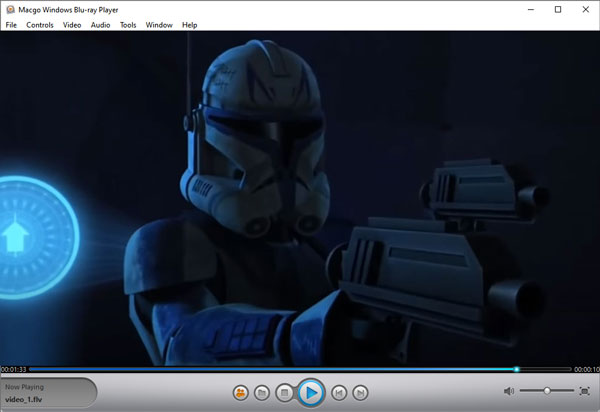This screenshot has height=412, width=600.
Task: Open the File menu
Action: (x=11, y=25)
